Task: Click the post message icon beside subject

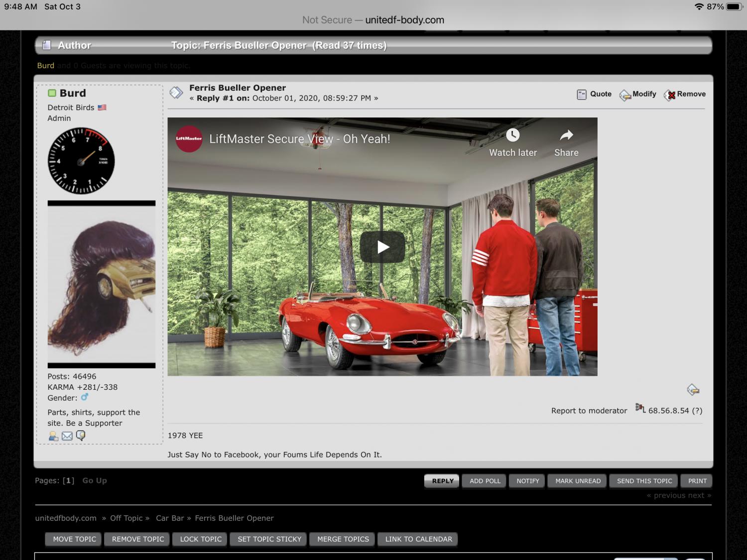Action: pyautogui.click(x=176, y=93)
